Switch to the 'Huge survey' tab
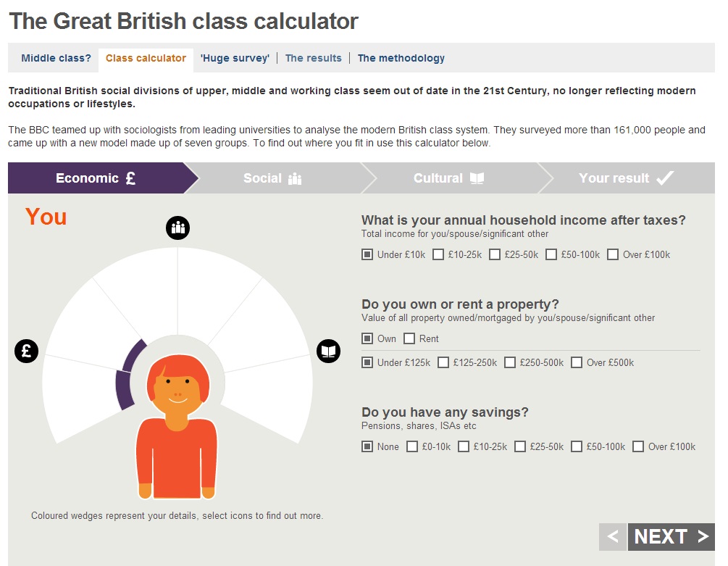The image size is (728, 566). [x=235, y=58]
